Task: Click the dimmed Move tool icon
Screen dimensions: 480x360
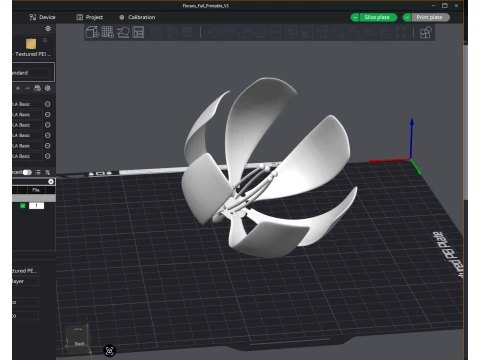Action: [x=213, y=32]
